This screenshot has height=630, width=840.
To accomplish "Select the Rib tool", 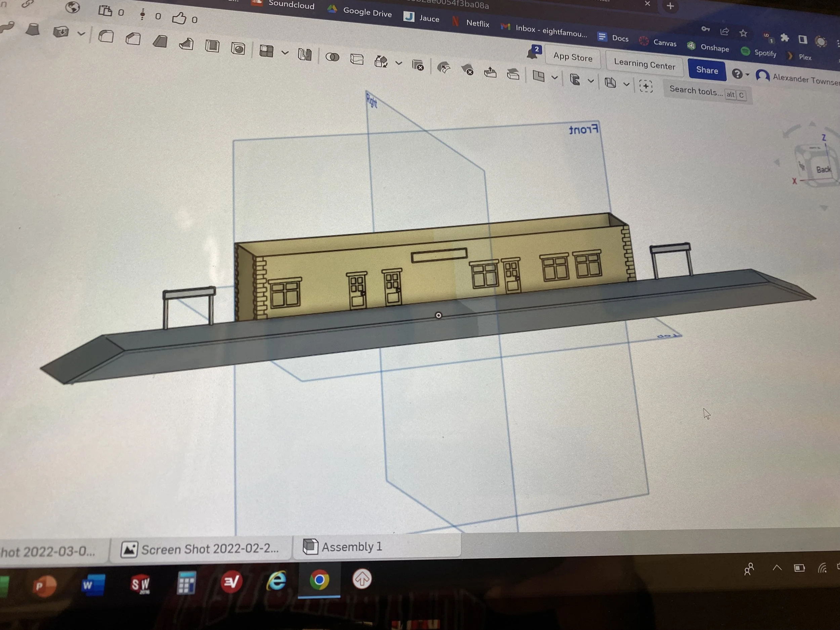I will click(x=186, y=44).
